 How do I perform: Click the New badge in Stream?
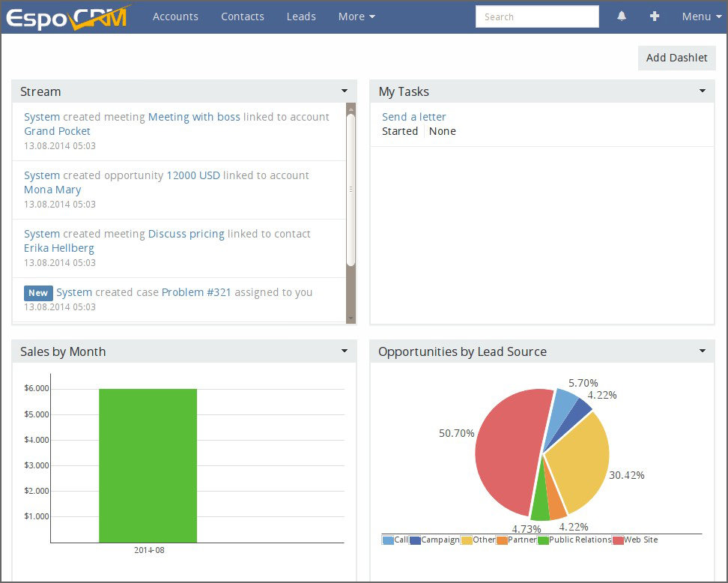(38, 293)
